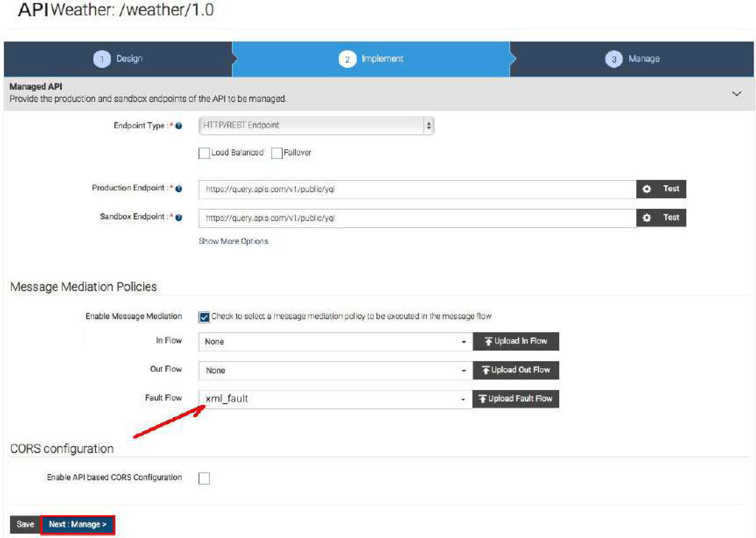Image resolution: width=756 pixels, height=538 pixels.
Task: Click the step 3 Manage circle icon
Action: [x=613, y=59]
